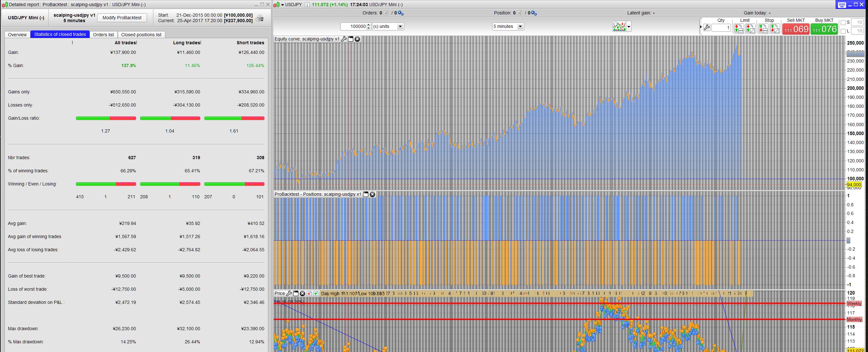Open the 5 minutes timeframe dropdown
This screenshot has height=352, width=868.
pyautogui.click(x=520, y=27)
